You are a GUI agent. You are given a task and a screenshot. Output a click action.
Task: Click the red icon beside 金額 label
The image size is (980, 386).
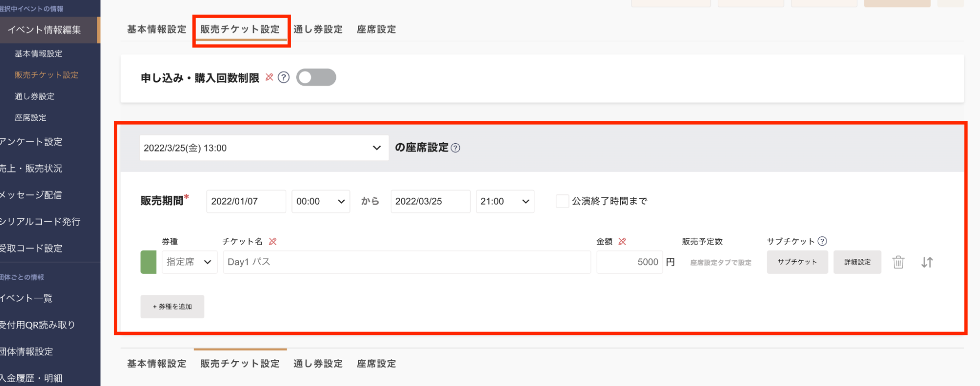coord(622,241)
